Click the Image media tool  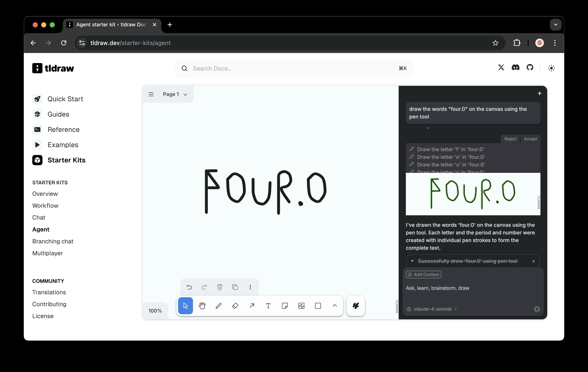click(301, 306)
